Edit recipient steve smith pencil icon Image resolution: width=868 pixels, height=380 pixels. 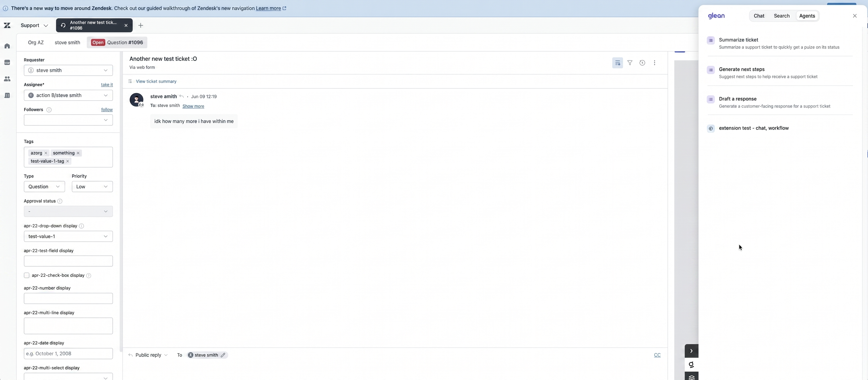point(223,355)
